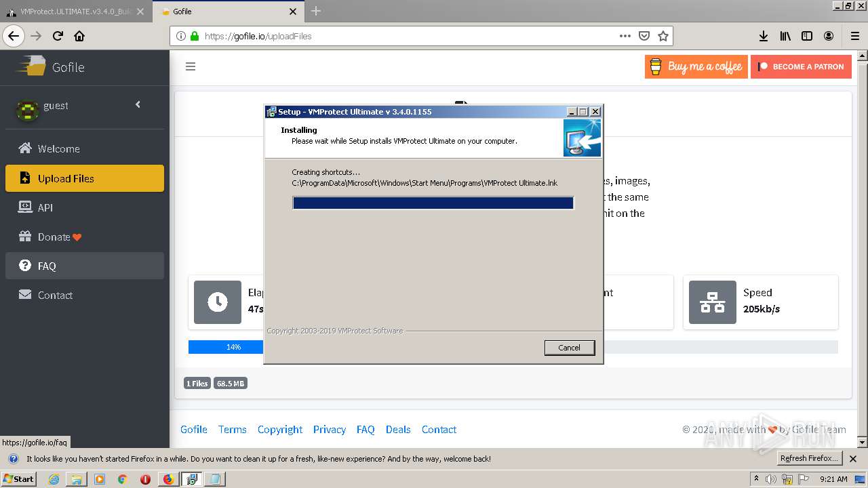The width and height of the screenshot is (868, 488).
Task: Click the 1 Files badge
Action: 197,384
